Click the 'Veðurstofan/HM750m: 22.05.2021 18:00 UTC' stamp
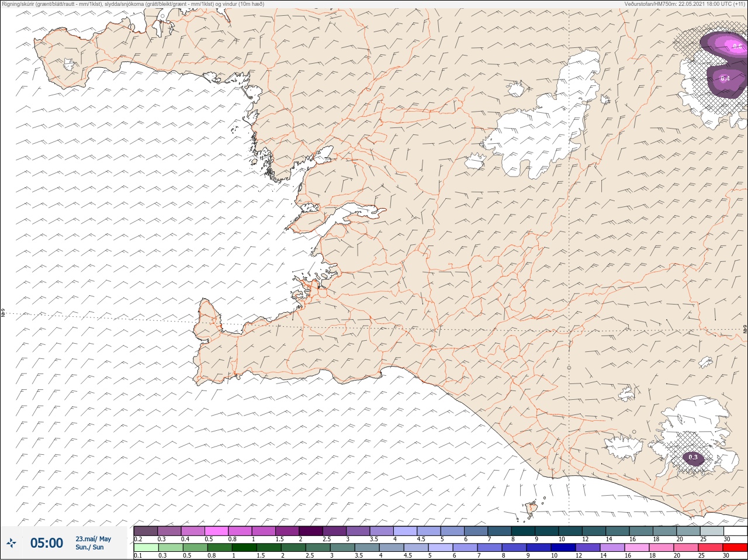Viewport: 748px width, 560px height. tap(684, 4)
